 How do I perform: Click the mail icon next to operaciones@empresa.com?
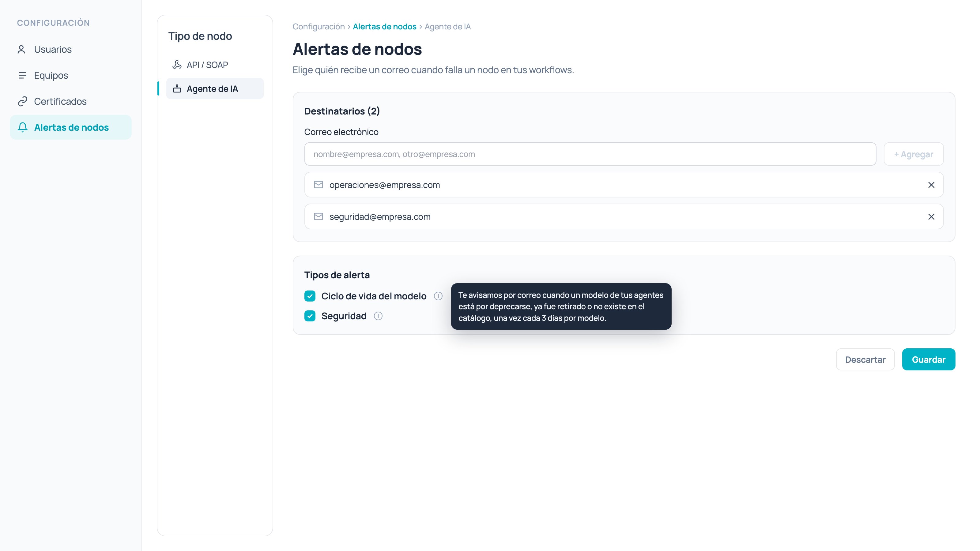pyautogui.click(x=318, y=184)
